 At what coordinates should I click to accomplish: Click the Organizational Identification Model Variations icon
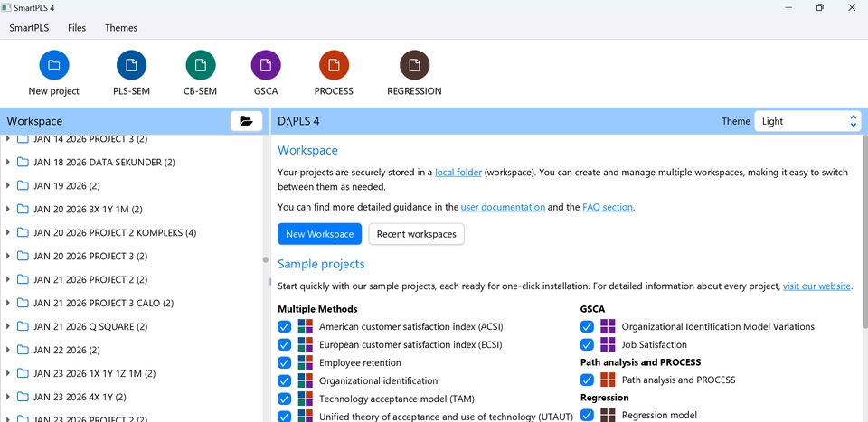coord(608,326)
